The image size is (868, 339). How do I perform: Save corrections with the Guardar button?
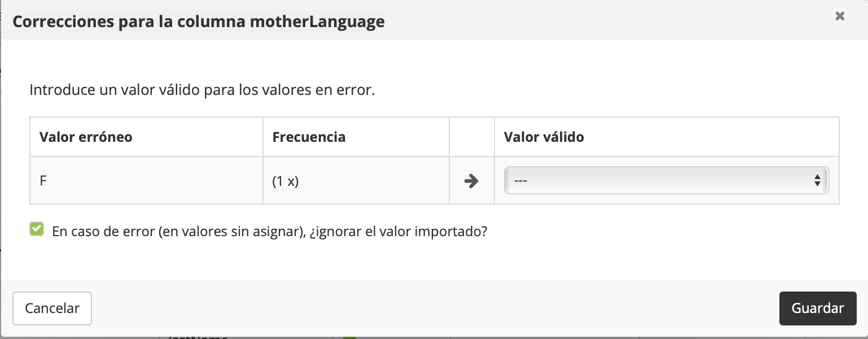click(x=817, y=308)
